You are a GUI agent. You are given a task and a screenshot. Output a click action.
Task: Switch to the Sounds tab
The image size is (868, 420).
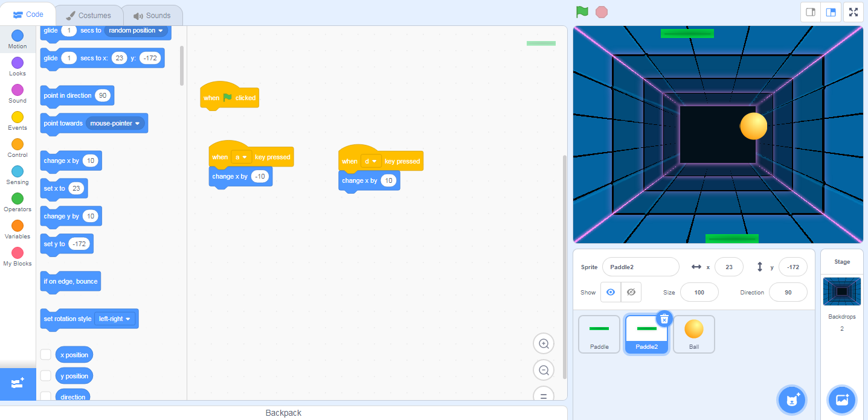coord(152,15)
